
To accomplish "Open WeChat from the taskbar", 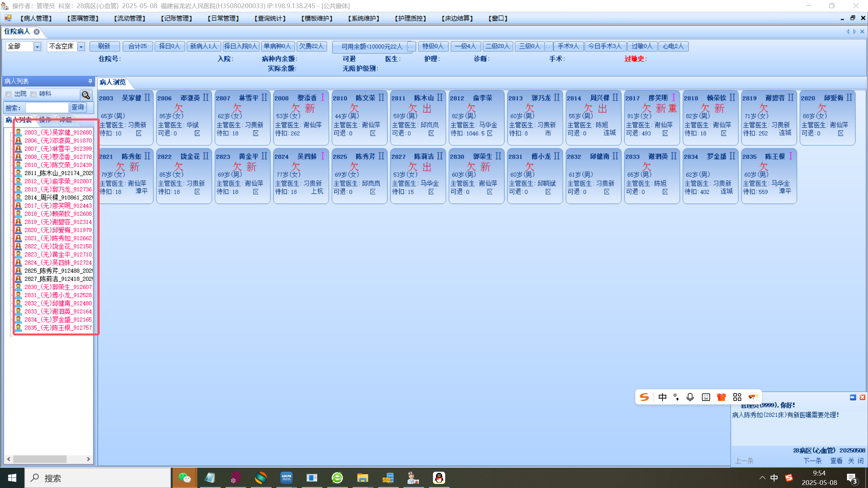I will click(184, 478).
